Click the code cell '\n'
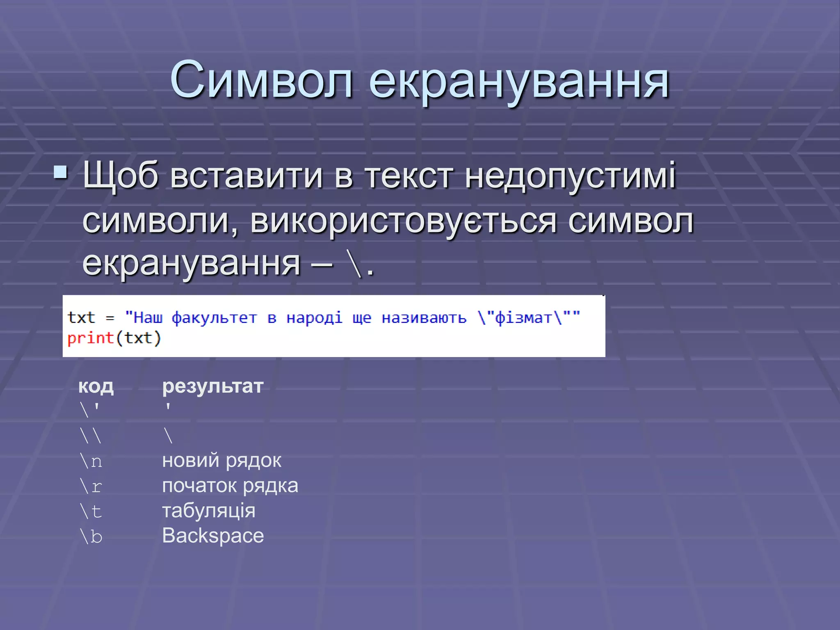This screenshot has width=840, height=630. [91, 461]
